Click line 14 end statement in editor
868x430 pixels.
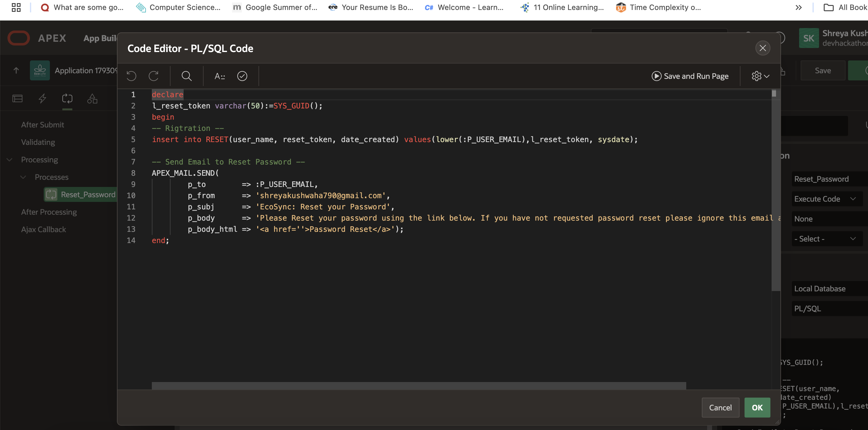point(160,241)
